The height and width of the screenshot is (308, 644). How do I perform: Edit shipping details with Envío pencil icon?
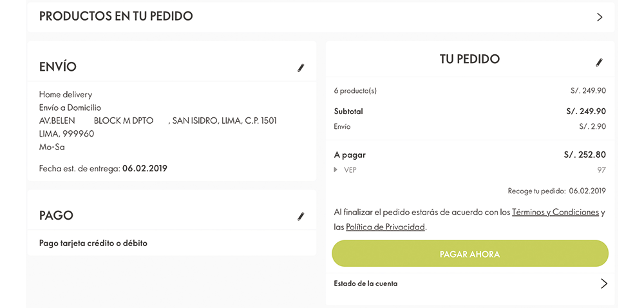301,68
